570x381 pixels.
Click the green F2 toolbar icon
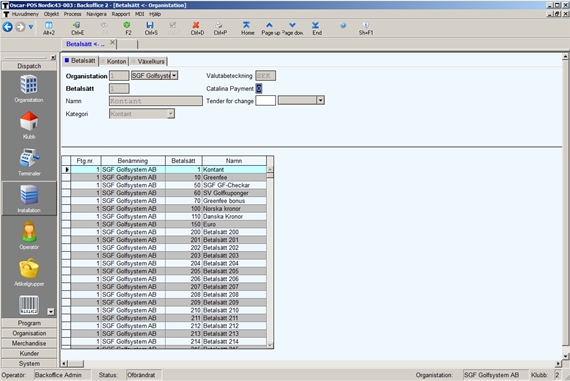127,25
